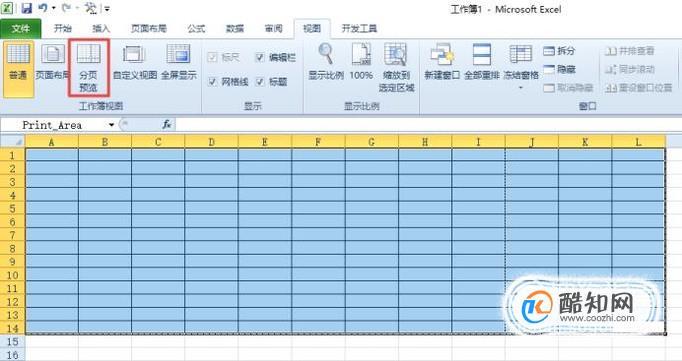Click View Side by Side (并排查看)
The width and height of the screenshot is (682, 361).
[x=629, y=51]
